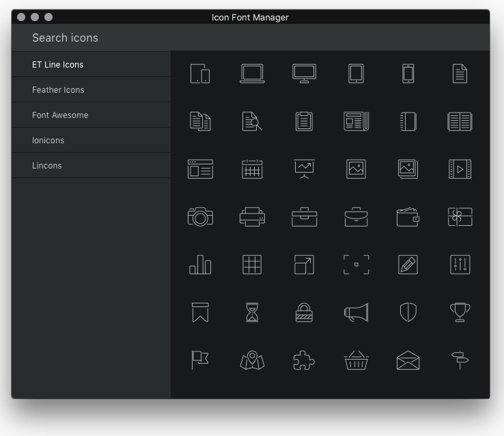Select the briefcase icon
Viewport: 504px width, 436px height.
tap(356, 217)
